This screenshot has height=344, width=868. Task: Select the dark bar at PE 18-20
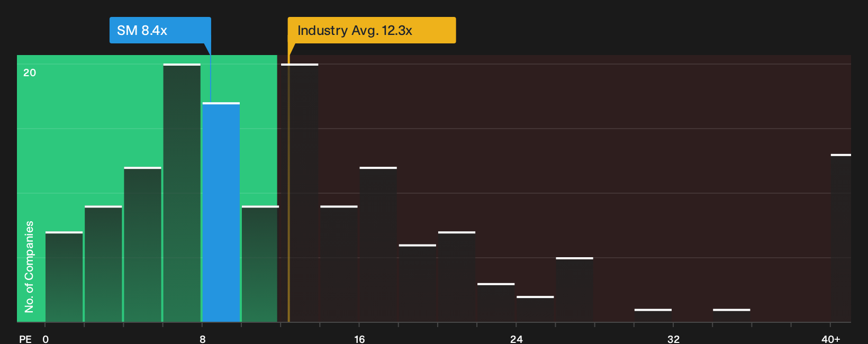(x=418, y=283)
